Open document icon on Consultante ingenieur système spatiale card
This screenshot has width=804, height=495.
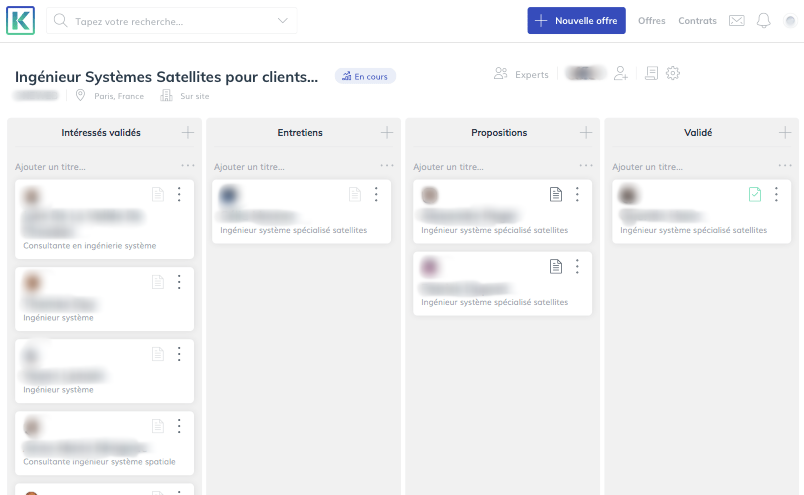click(x=158, y=426)
